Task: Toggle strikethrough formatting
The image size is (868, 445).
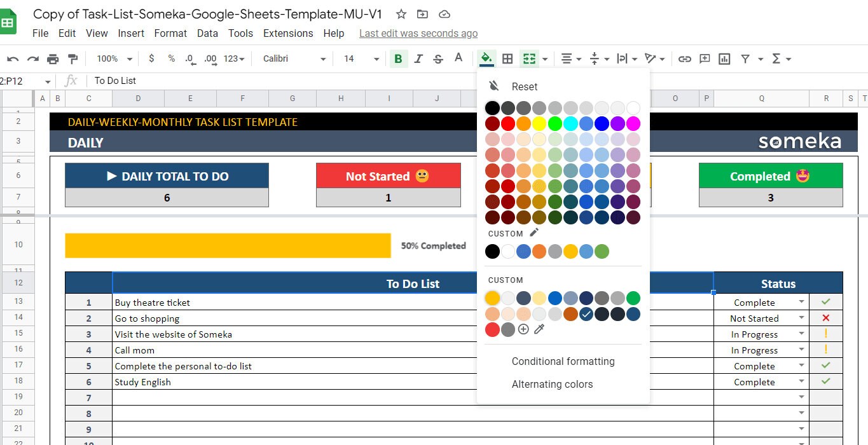Action: pyautogui.click(x=438, y=58)
